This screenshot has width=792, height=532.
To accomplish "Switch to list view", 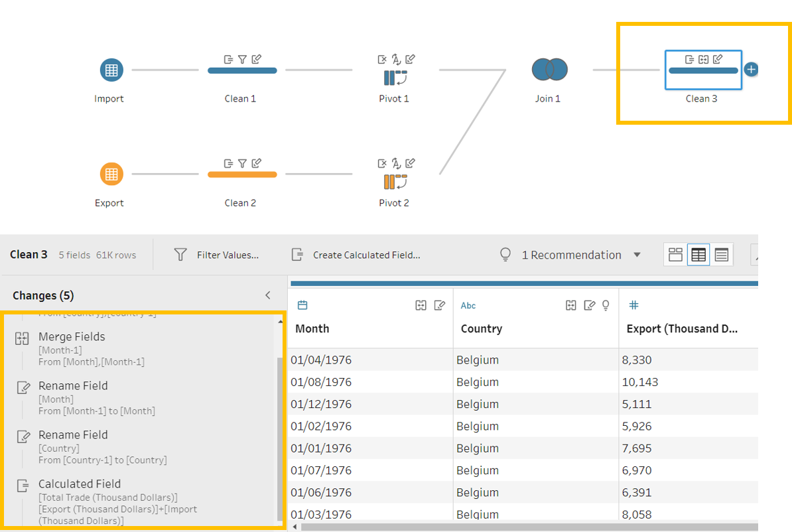I will (722, 255).
